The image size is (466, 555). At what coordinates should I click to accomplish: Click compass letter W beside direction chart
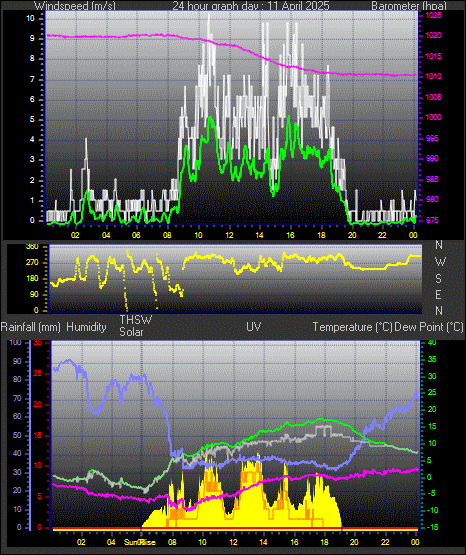point(440,262)
